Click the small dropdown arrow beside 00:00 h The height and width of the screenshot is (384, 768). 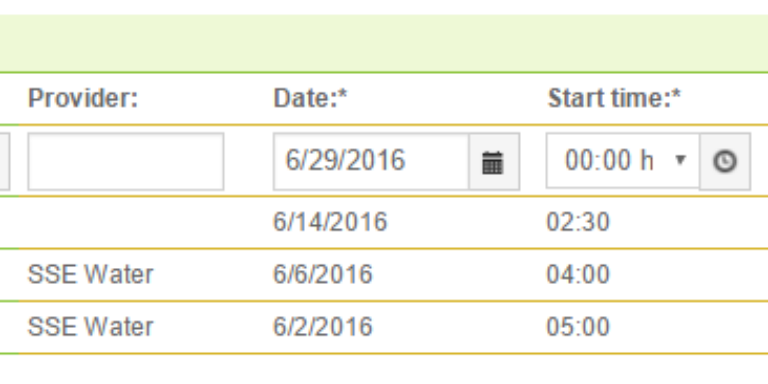point(680,160)
